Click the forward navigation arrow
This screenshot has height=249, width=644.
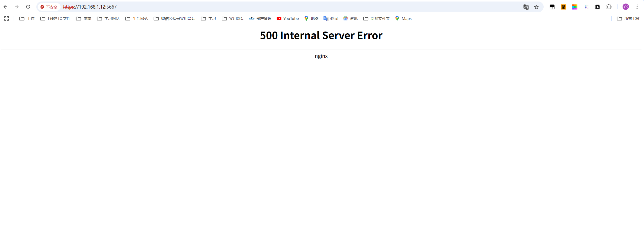17,7
